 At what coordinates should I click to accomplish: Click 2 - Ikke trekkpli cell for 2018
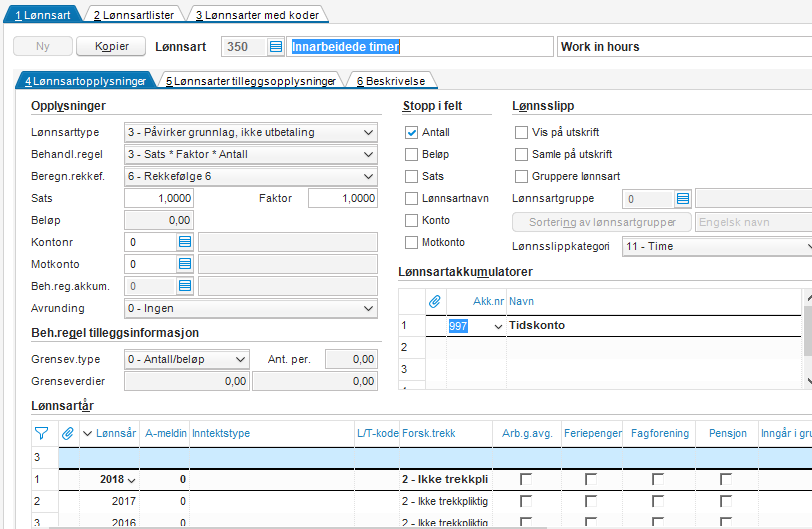point(445,479)
